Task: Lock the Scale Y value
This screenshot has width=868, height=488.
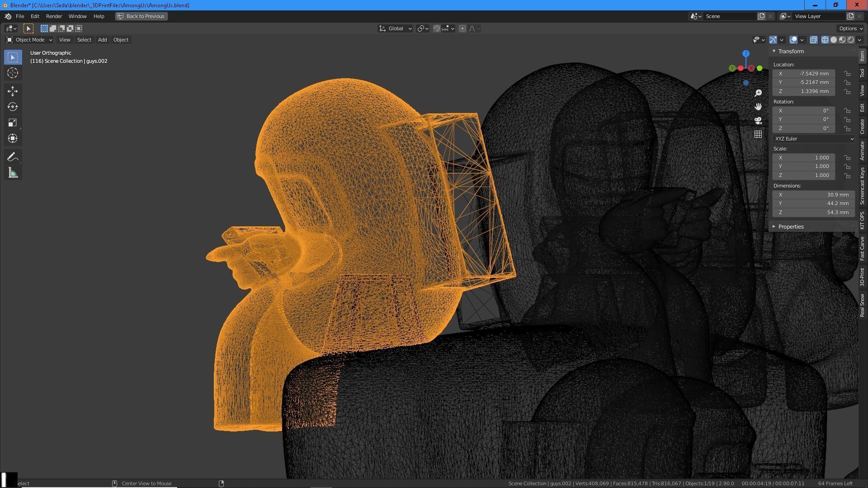Action: pyautogui.click(x=847, y=167)
